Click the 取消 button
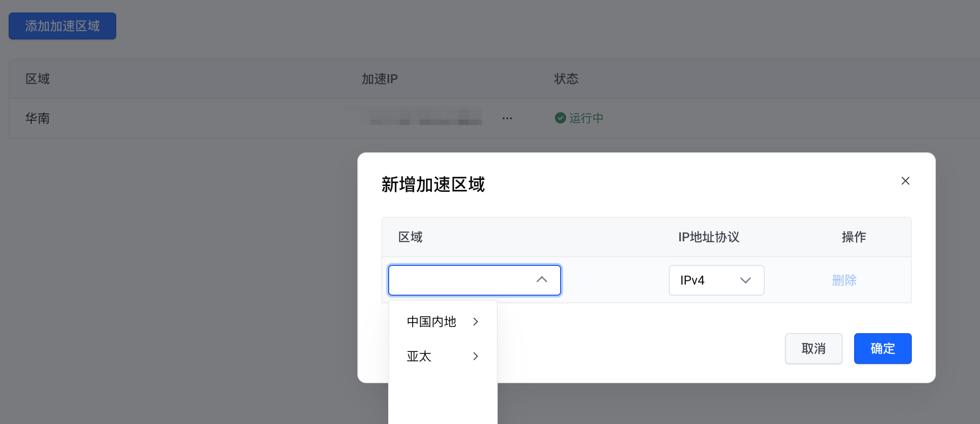 (813, 349)
